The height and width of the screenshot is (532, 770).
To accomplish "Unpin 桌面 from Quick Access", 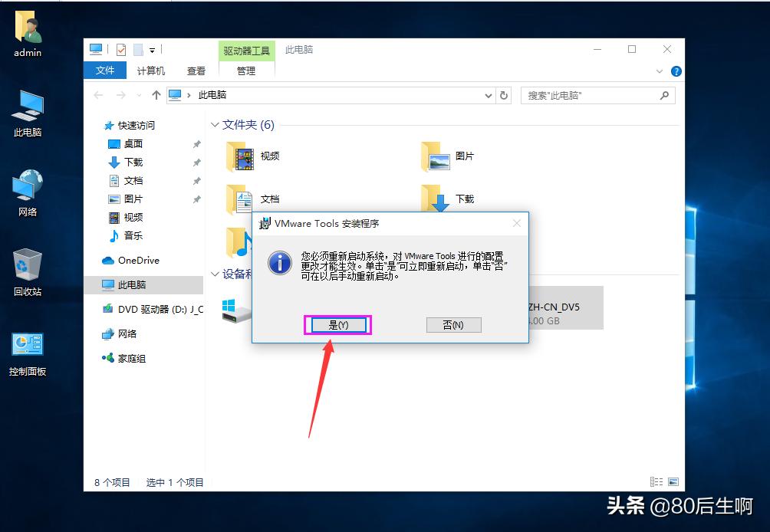I will (197, 143).
